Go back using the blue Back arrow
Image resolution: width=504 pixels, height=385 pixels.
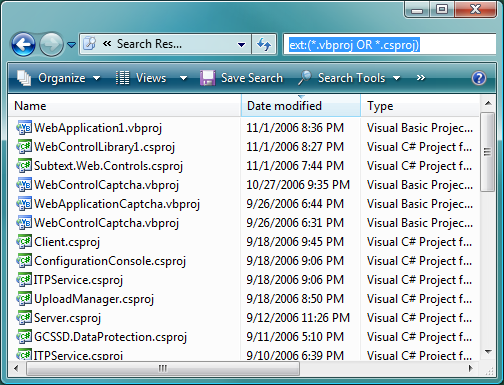click(x=23, y=44)
